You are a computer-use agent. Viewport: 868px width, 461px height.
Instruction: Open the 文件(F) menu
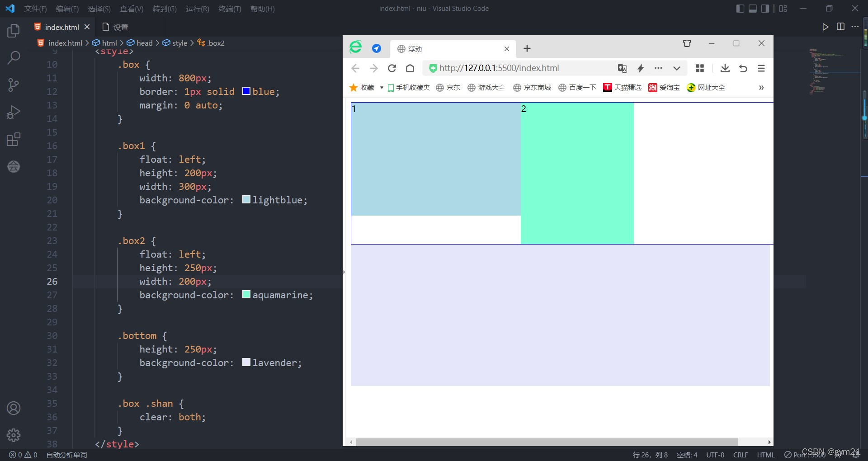pos(35,9)
